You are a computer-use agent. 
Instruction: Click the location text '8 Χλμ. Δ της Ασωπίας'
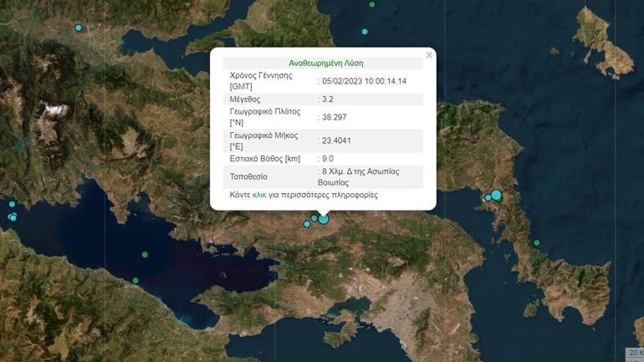(360, 171)
